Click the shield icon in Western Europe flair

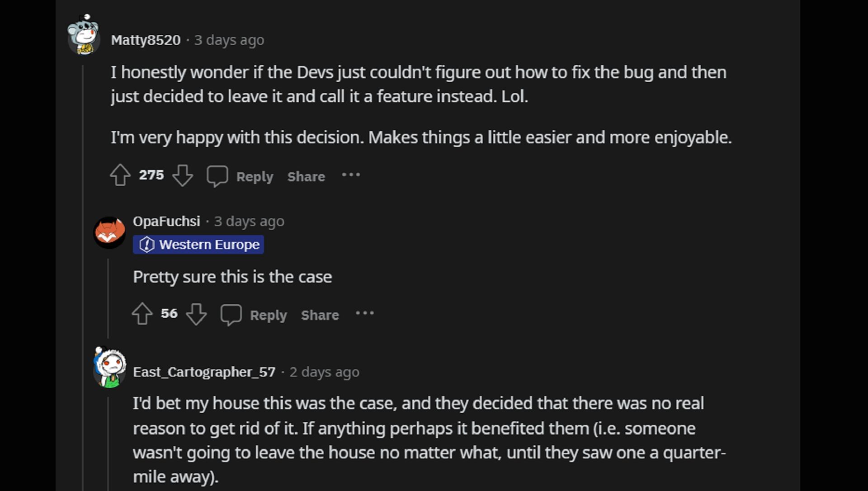(146, 245)
